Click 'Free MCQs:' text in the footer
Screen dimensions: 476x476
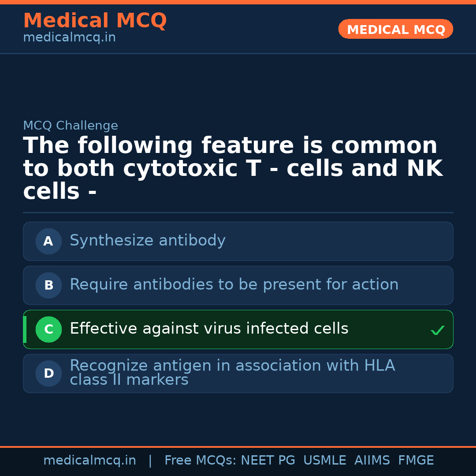[201, 461]
